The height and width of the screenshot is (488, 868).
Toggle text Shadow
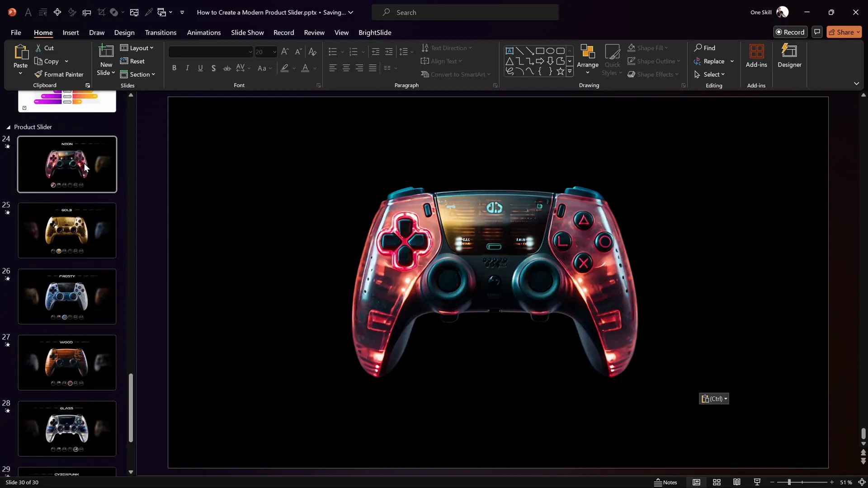(213, 68)
